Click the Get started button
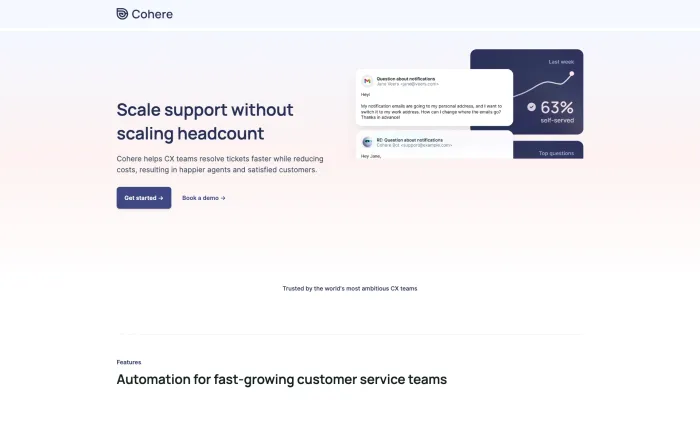This screenshot has width=700, height=438. tap(144, 198)
